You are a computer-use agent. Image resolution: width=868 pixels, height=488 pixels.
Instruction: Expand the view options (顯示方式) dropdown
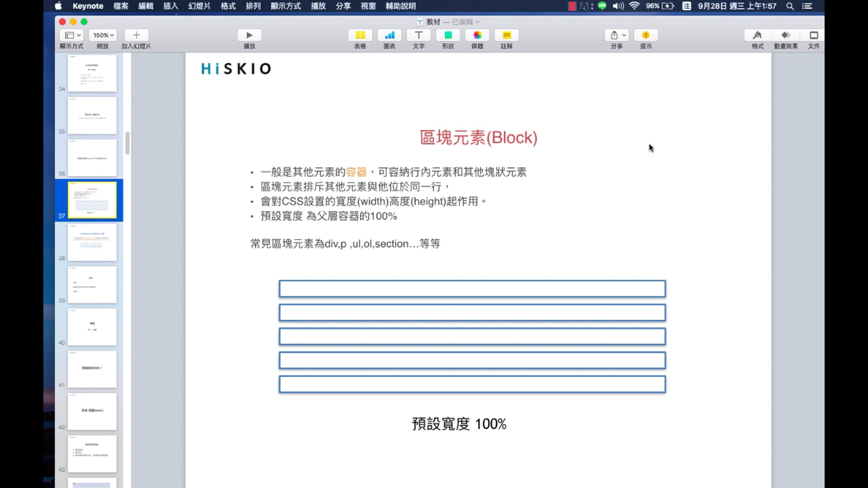72,35
